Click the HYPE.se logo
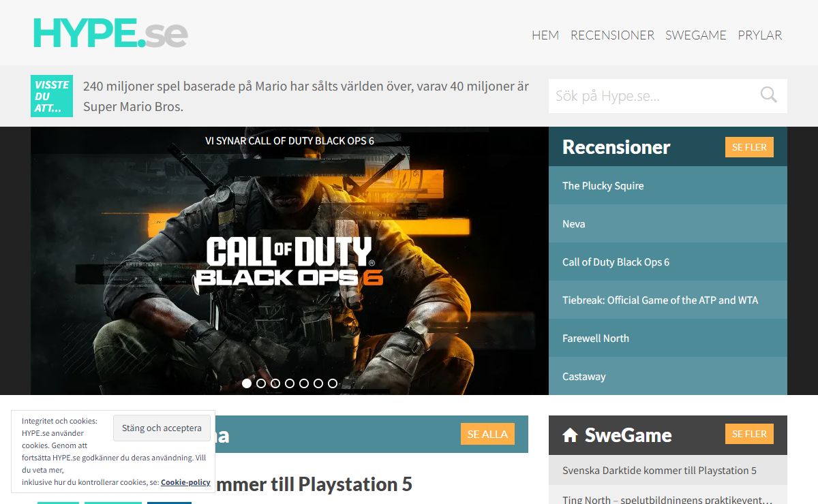Screen dimensions: 818x504 110,33
